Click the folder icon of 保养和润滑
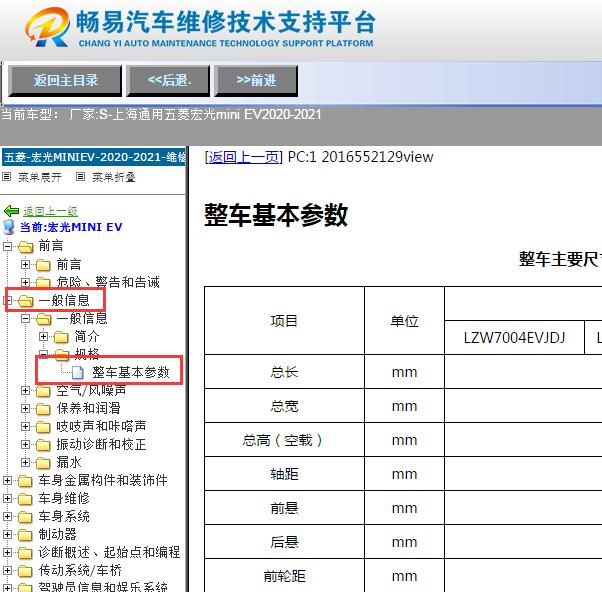Screen dimensions: 602x592 pyautogui.click(x=43, y=409)
